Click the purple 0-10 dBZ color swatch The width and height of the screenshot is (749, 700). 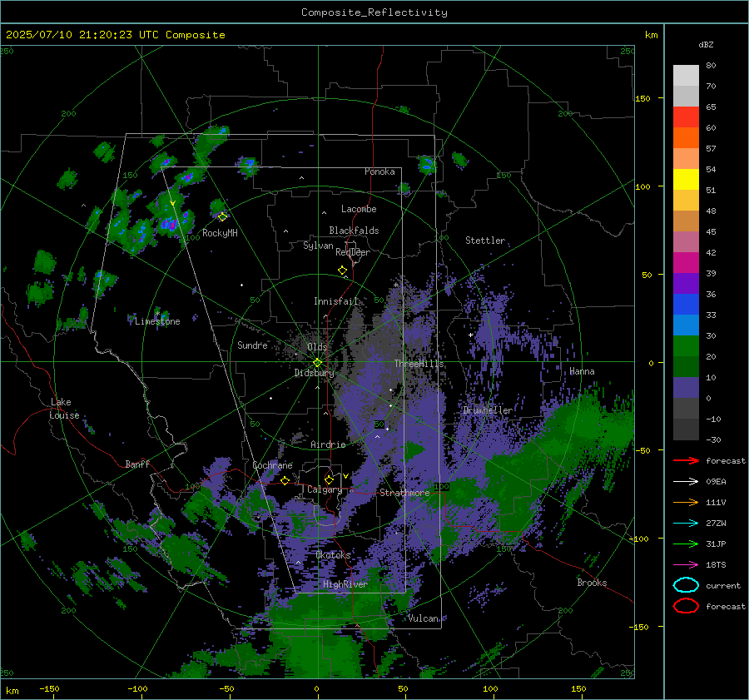click(686, 388)
